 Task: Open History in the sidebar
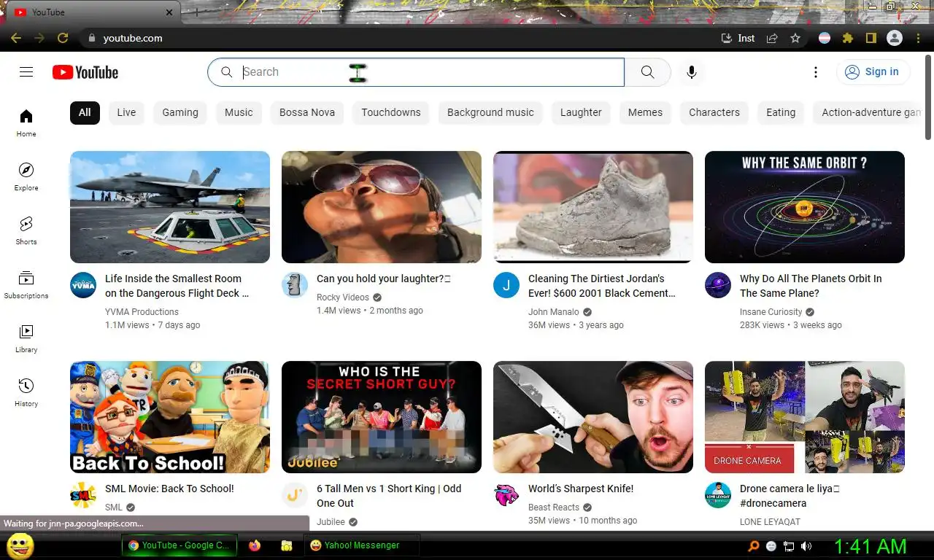26,392
